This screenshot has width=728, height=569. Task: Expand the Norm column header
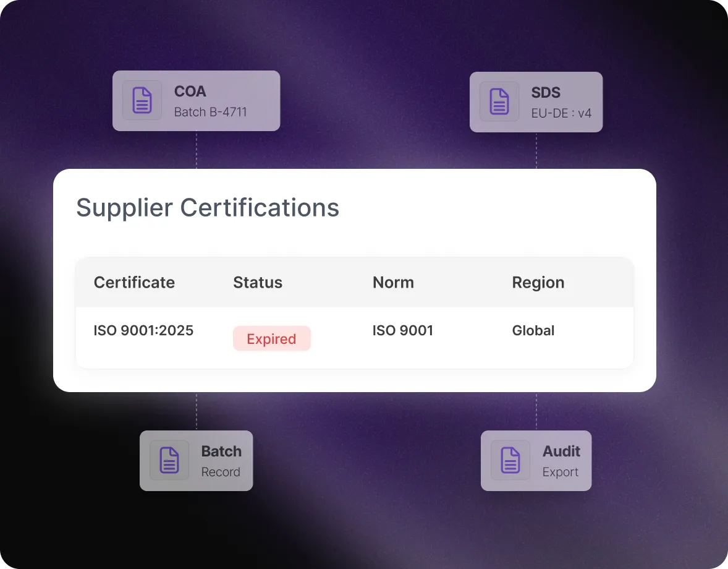[x=393, y=283]
